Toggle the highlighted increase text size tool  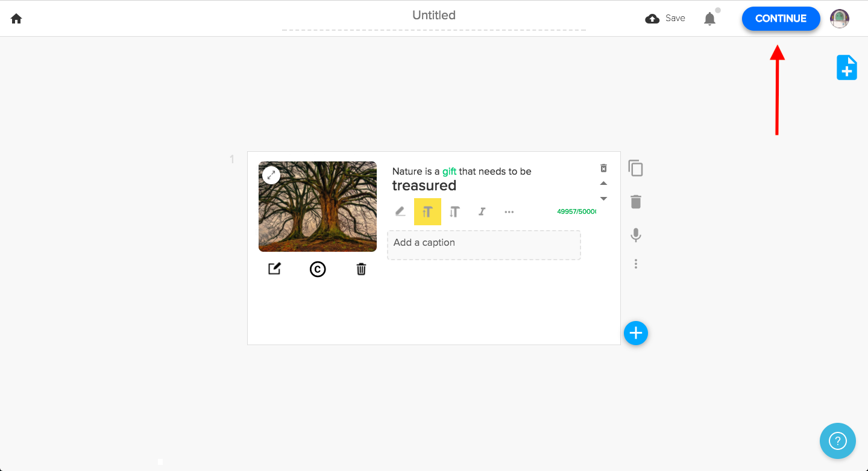427,211
